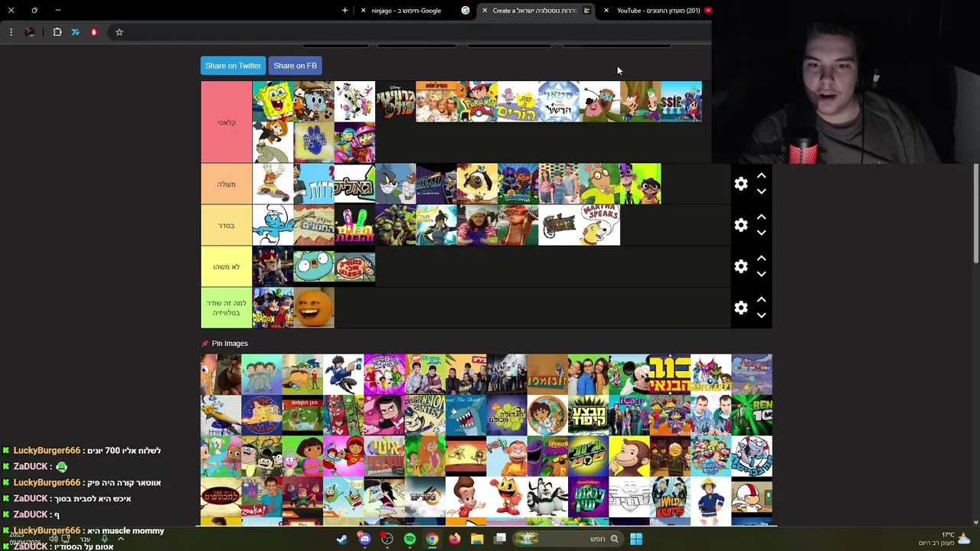Screen dimensions: 980x551
Task: Select the yellow בסדר tier label
Action: (226, 225)
